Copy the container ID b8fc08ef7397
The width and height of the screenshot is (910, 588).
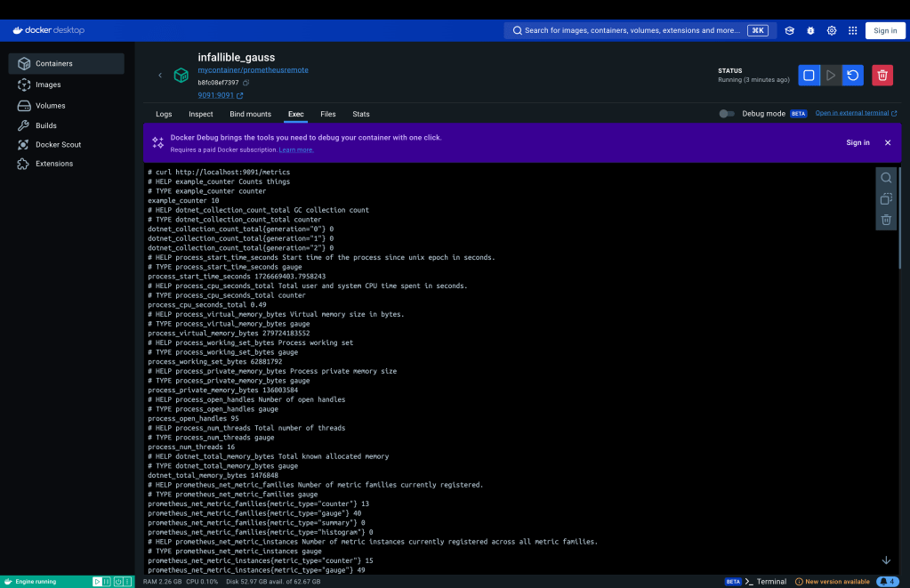click(x=246, y=83)
